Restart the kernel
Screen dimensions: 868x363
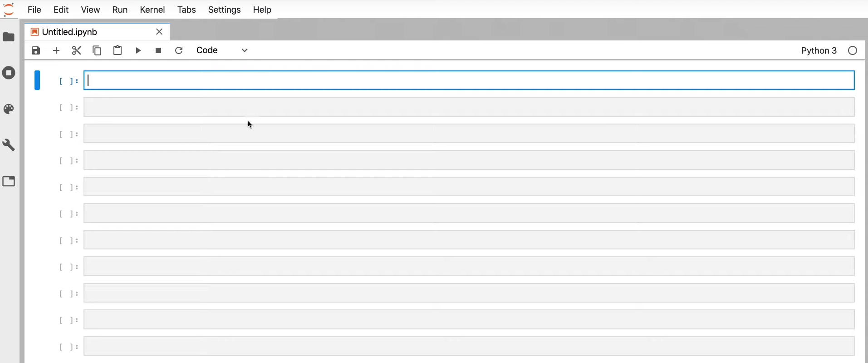179,50
